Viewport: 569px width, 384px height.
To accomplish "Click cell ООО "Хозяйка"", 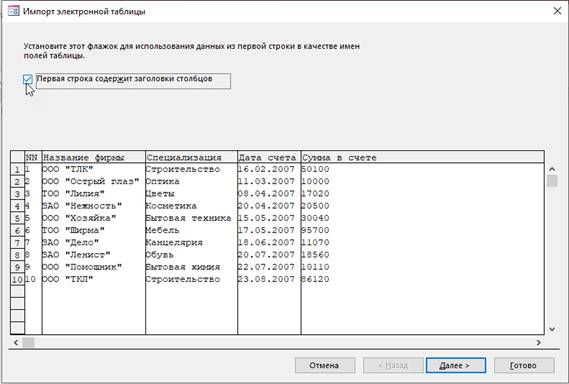I will coord(94,218).
